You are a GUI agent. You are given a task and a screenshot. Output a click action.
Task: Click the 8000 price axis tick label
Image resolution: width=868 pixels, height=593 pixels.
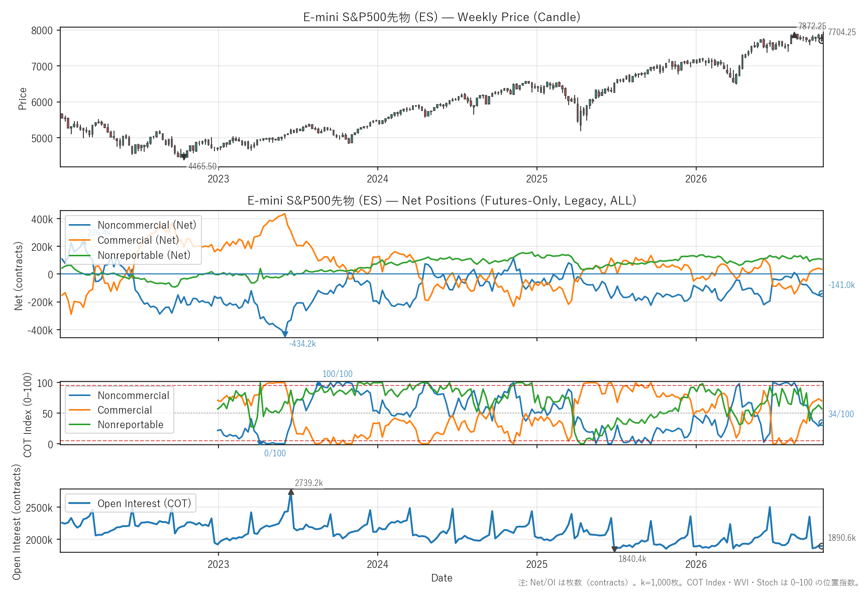point(42,31)
